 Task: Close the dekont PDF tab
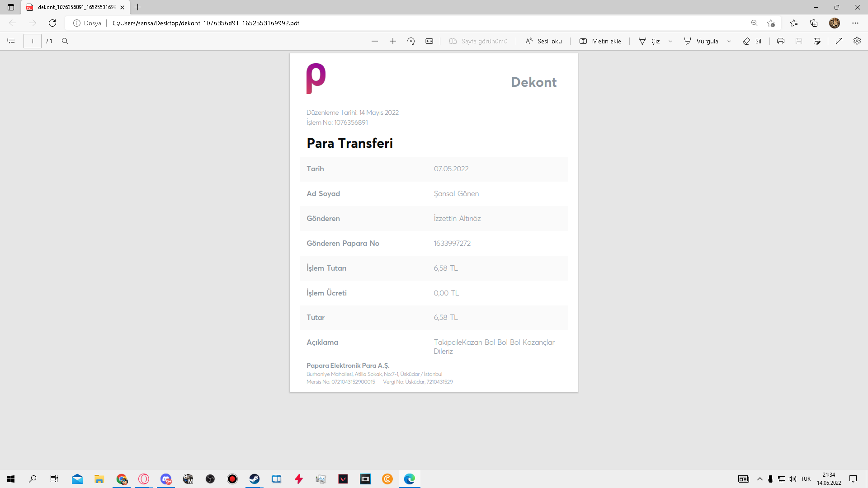(x=123, y=7)
